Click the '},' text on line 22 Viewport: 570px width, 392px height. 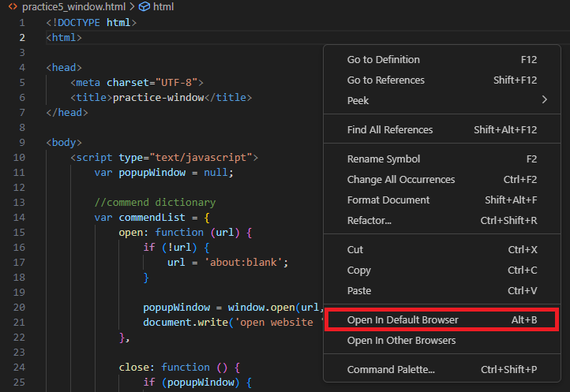pyautogui.click(x=124, y=338)
